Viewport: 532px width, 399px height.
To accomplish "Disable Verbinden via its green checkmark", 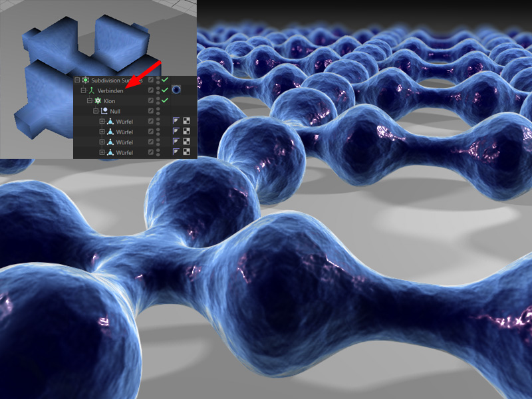I will pyautogui.click(x=165, y=90).
